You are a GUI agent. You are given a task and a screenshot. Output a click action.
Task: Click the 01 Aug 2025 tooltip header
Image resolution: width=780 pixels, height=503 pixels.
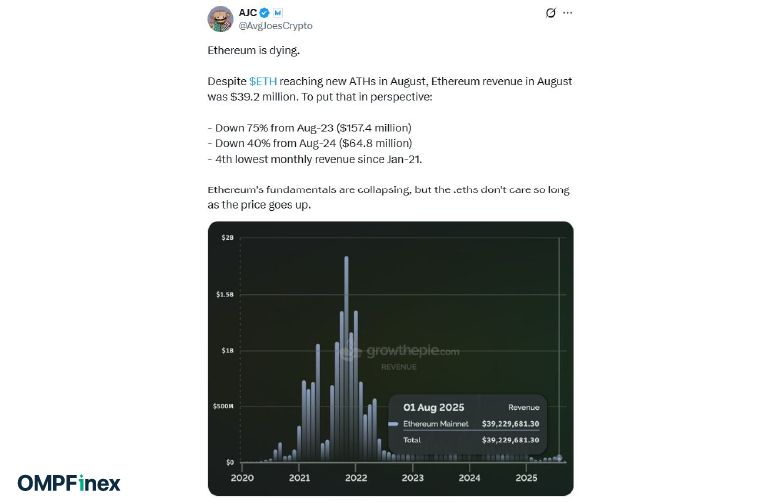(434, 407)
